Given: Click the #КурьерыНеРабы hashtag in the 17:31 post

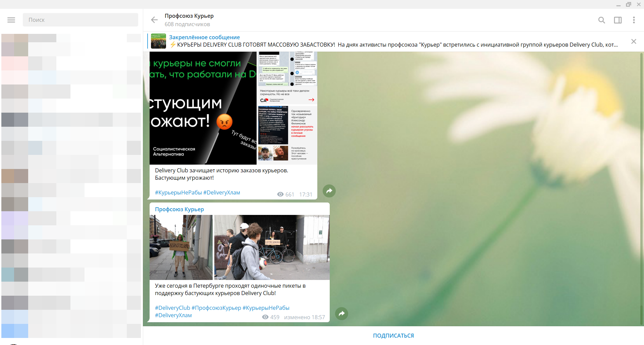Looking at the screenshot, I should [178, 192].
